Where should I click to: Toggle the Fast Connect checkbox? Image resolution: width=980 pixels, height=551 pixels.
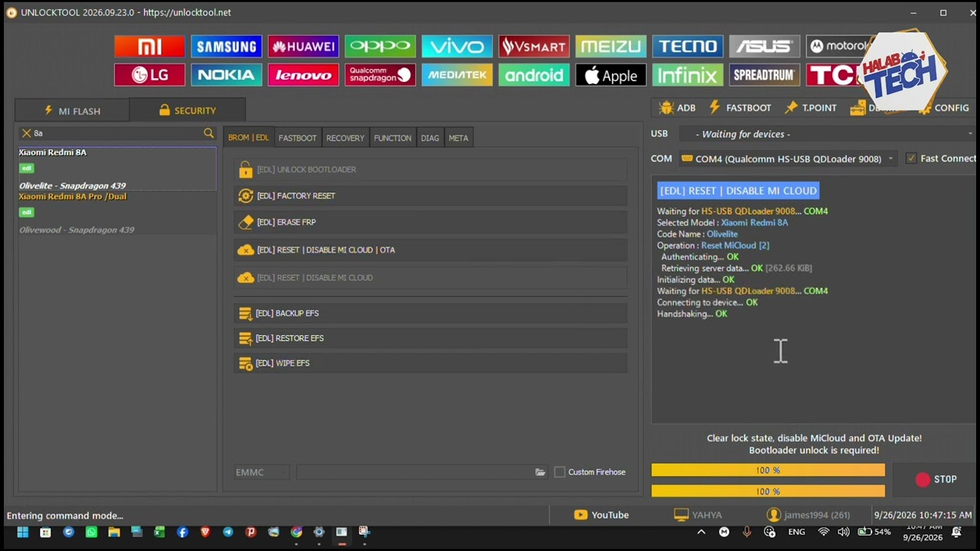(911, 158)
